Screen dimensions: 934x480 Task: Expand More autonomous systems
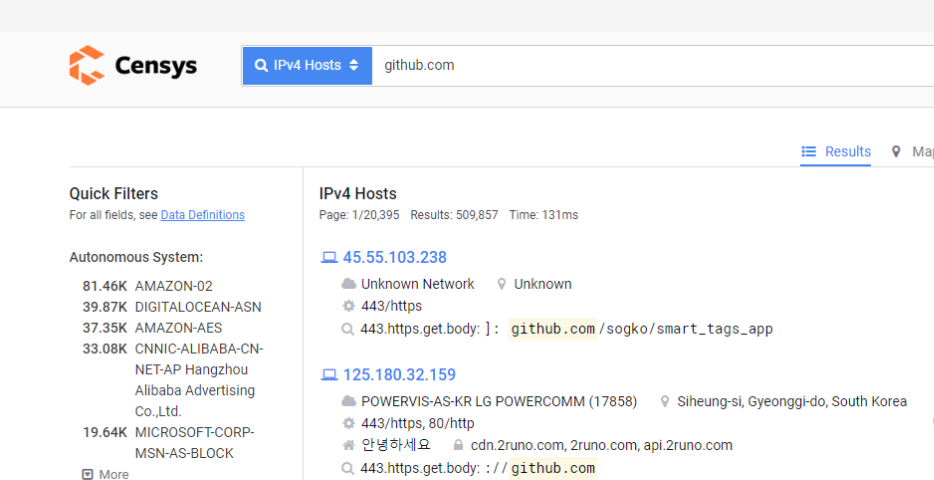click(105, 474)
